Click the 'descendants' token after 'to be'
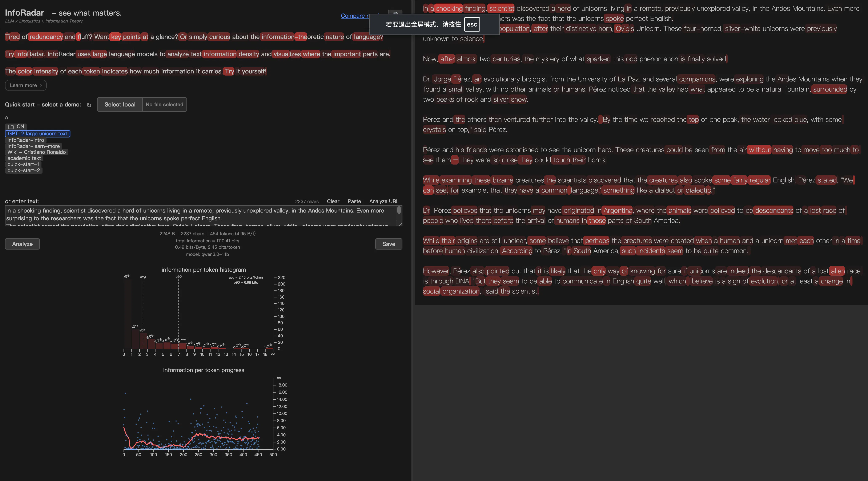The width and height of the screenshot is (868, 481). 774,211
